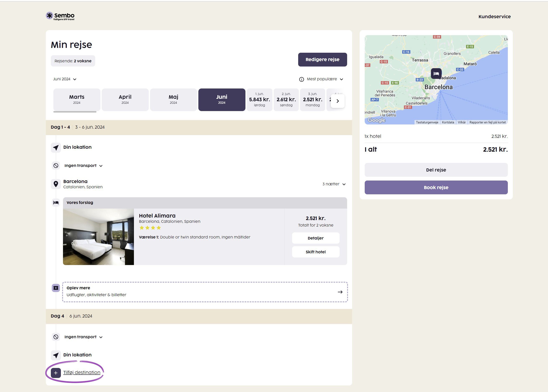Screen dimensions: 548x392
Task: Click the plus icon to add destination
Action: click(x=56, y=373)
